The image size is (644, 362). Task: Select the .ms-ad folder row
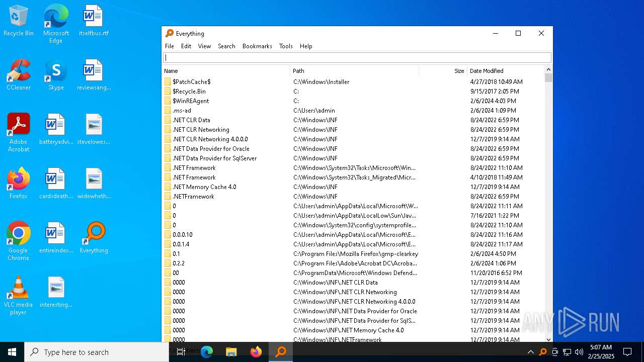coord(353,110)
